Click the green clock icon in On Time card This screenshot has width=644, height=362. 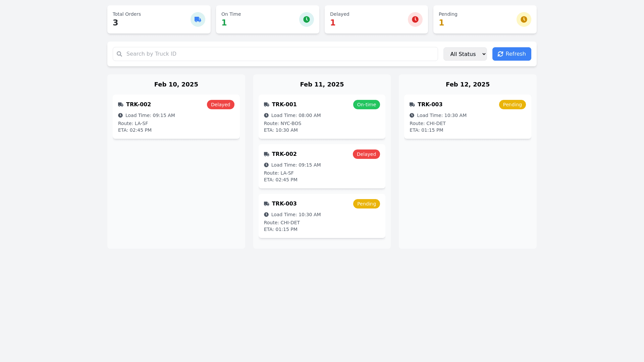point(307,19)
